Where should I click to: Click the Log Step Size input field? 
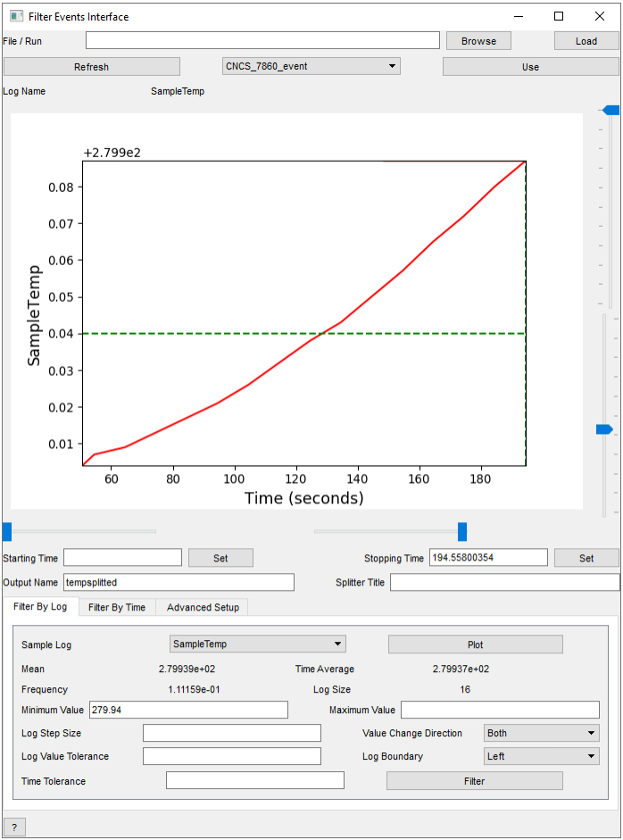tap(232, 733)
